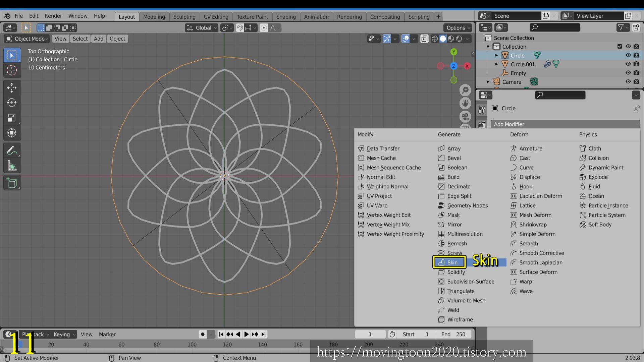The height and width of the screenshot is (362, 644).
Task: Click the Blender logo menu icon
Action: [x=7, y=16]
